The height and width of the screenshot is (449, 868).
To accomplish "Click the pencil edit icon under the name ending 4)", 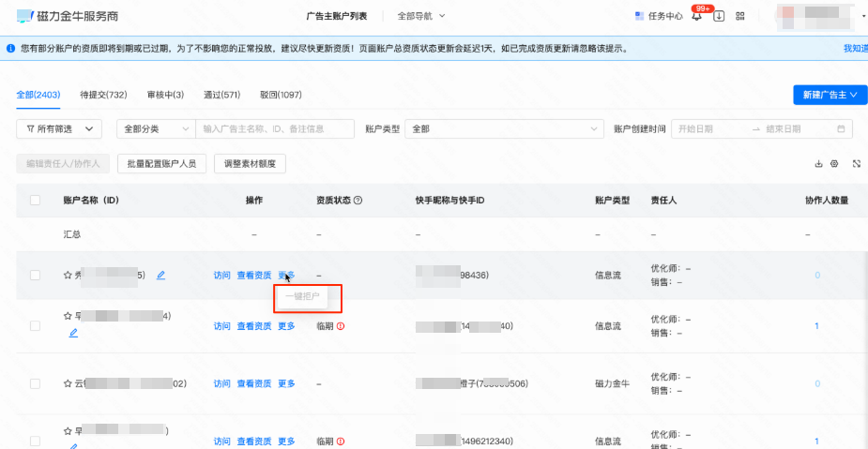I will 73,333.
